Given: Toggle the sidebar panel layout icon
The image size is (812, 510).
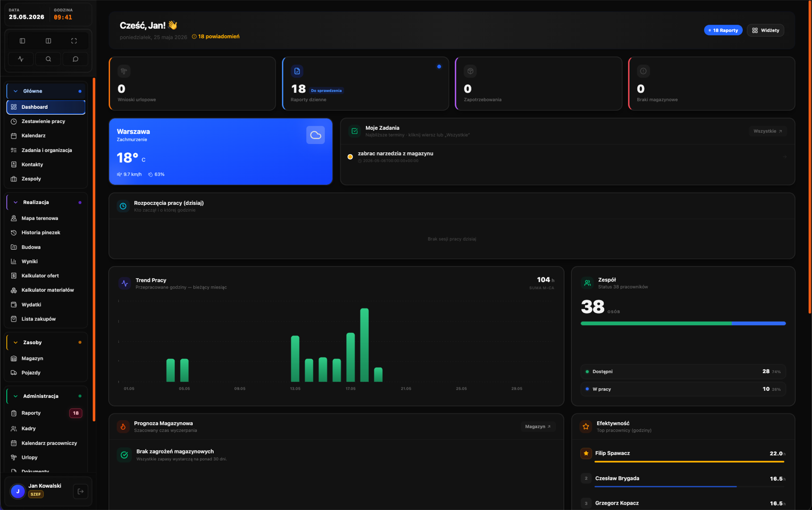Looking at the screenshot, I should point(22,41).
